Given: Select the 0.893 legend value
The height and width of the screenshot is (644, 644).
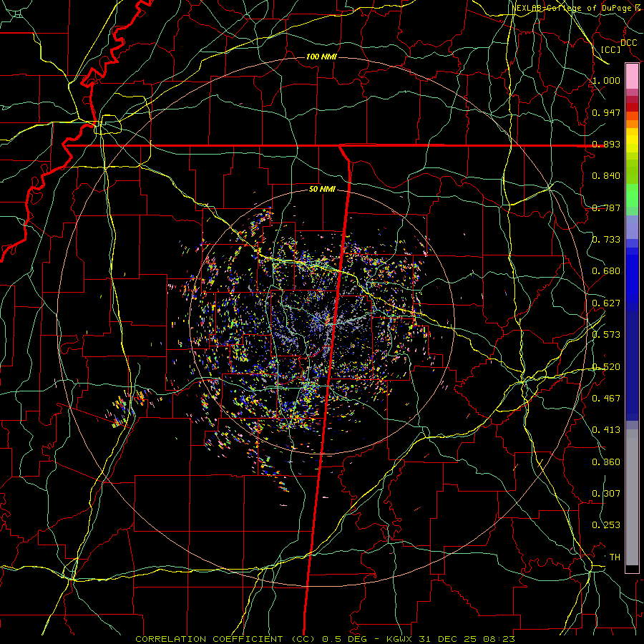Looking at the screenshot, I should pyautogui.click(x=606, y=144).
